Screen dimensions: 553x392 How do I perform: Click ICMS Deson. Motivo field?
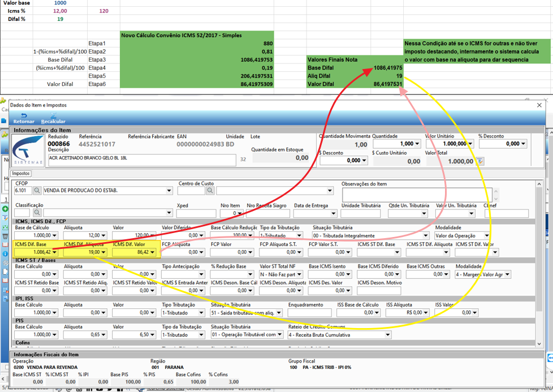click(x=379, y=291)
